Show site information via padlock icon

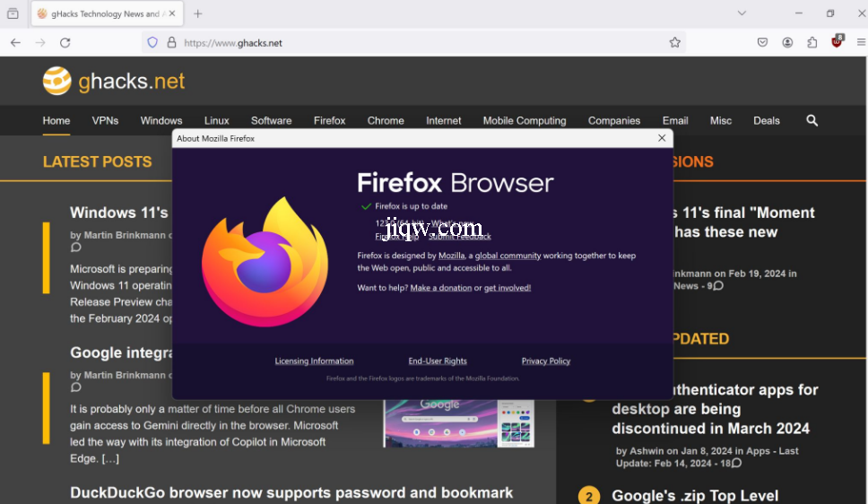(171, 43)
